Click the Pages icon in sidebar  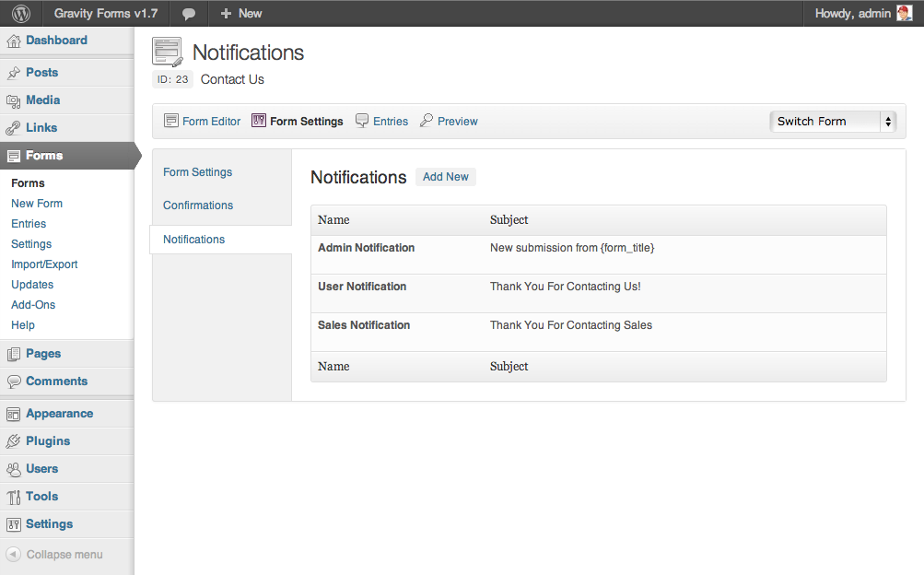pos(14,354)
